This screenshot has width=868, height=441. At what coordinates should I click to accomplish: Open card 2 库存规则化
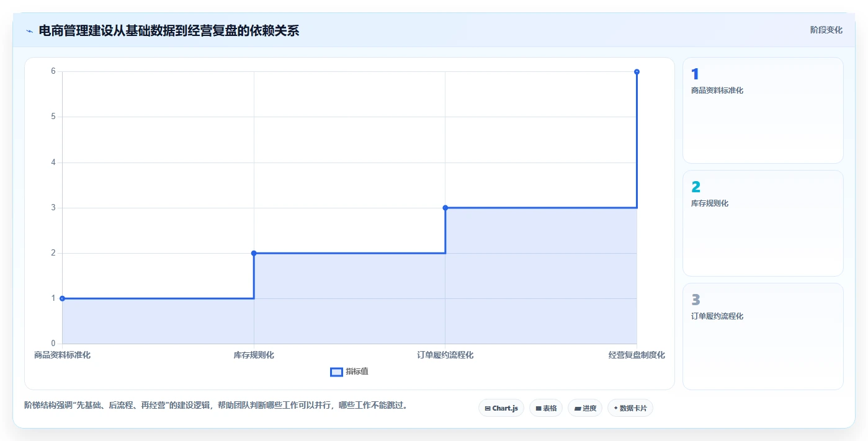coord(763,223)
